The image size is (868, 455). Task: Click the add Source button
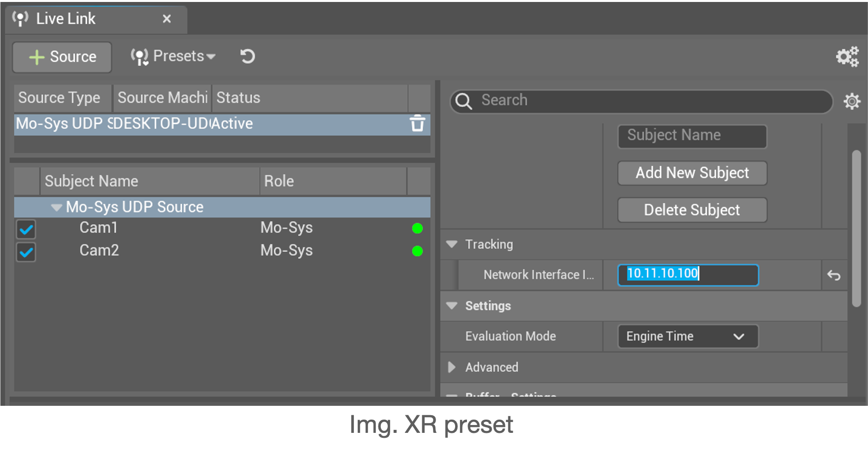coord(62,57)
